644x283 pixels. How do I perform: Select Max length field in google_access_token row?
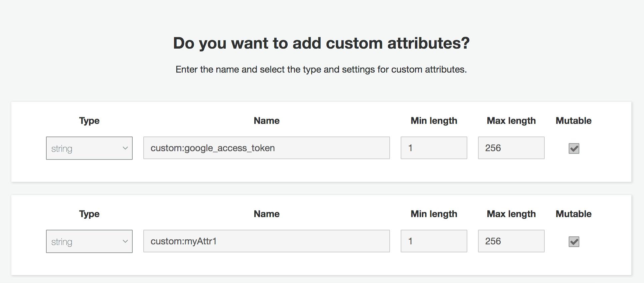point(511,148)
